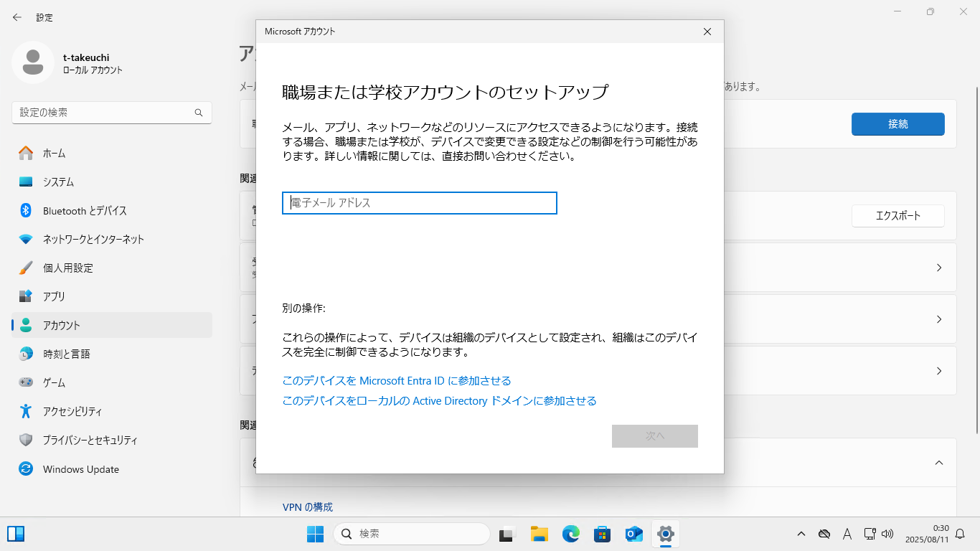The image size is (980, 551).
Task: Open the Windows Start menu
Action: pyautogui.click(x=315, y=534)
